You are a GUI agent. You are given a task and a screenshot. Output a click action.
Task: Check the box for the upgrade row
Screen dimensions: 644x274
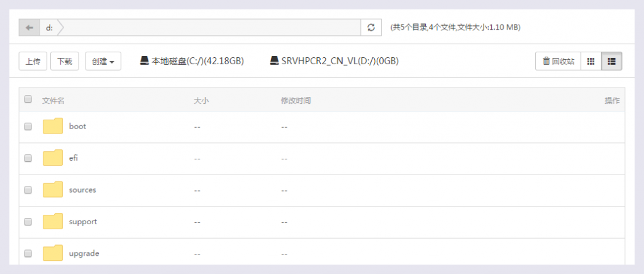tap(28, 253)
